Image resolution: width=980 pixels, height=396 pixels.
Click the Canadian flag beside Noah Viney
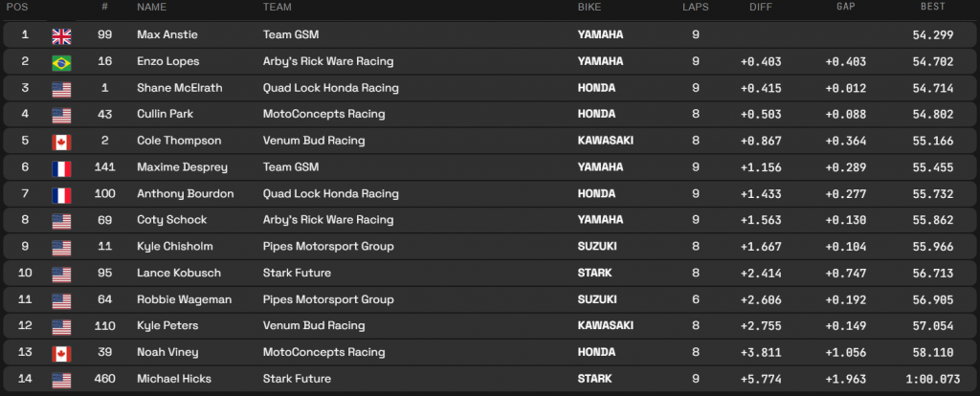61,353
